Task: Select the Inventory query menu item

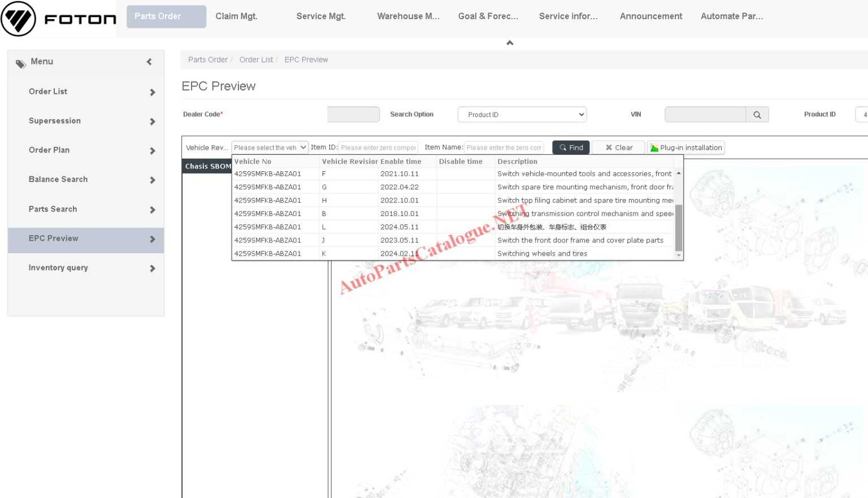Action: (x=58, y=267)
